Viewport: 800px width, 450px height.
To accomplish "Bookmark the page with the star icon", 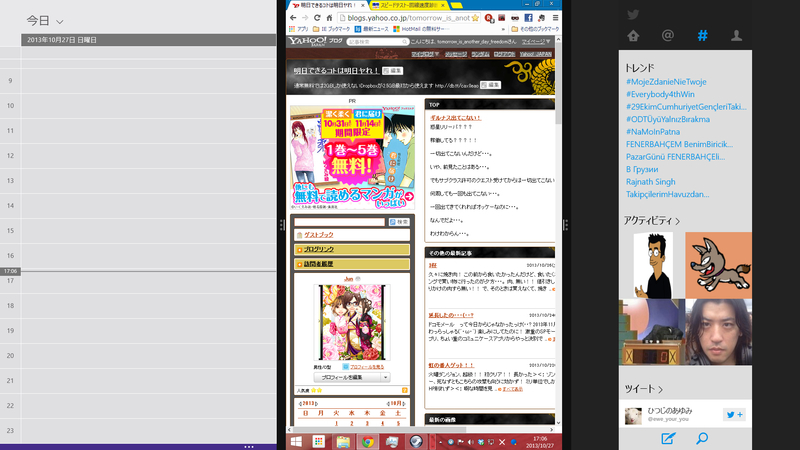I will [476, 18].
